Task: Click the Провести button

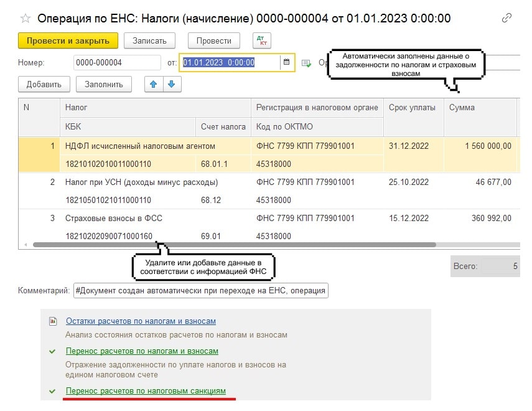Action: click(x=213, y=41)
